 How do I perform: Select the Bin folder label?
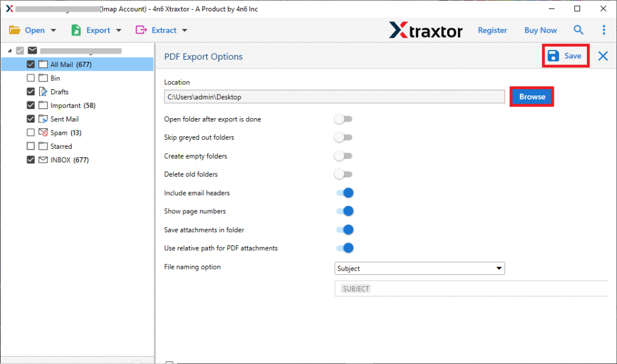pyautogui.click(x=55, y=78)
